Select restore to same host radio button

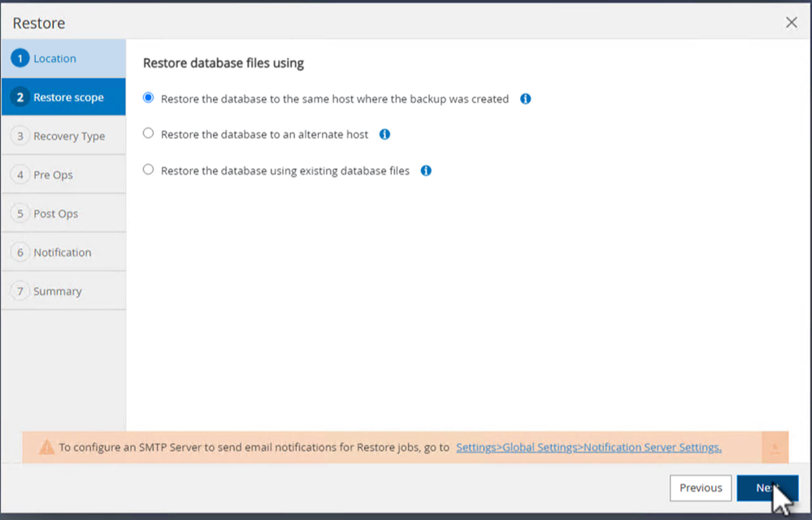click(x=148, y=97)
